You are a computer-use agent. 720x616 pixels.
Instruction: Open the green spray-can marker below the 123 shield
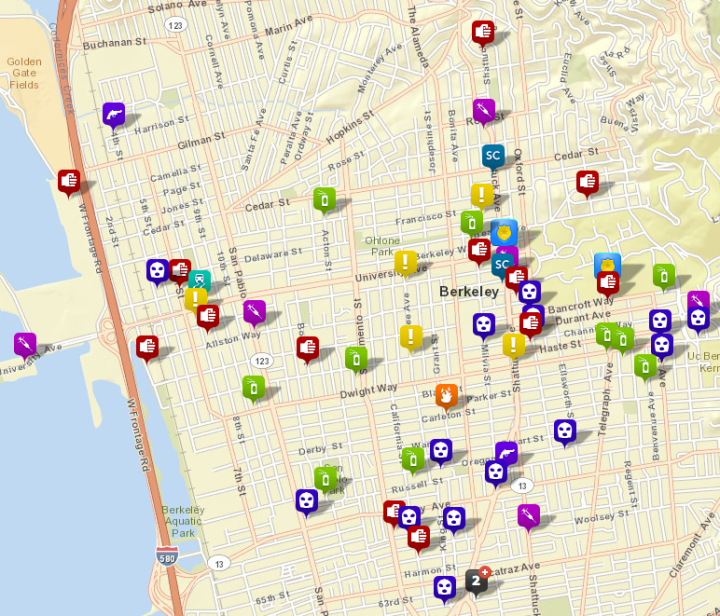[x=254, y=388]
